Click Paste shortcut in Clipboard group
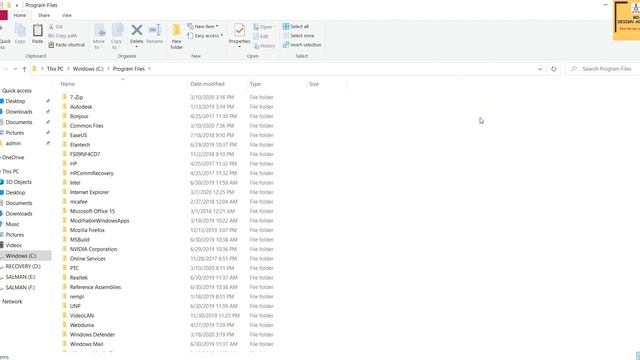640x360 pixels. (x=67, y=45)
